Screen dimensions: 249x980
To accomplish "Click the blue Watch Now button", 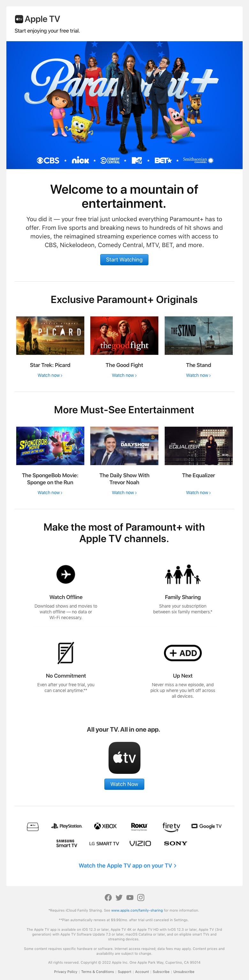I will pyautogui.click(x=124, y=784).
